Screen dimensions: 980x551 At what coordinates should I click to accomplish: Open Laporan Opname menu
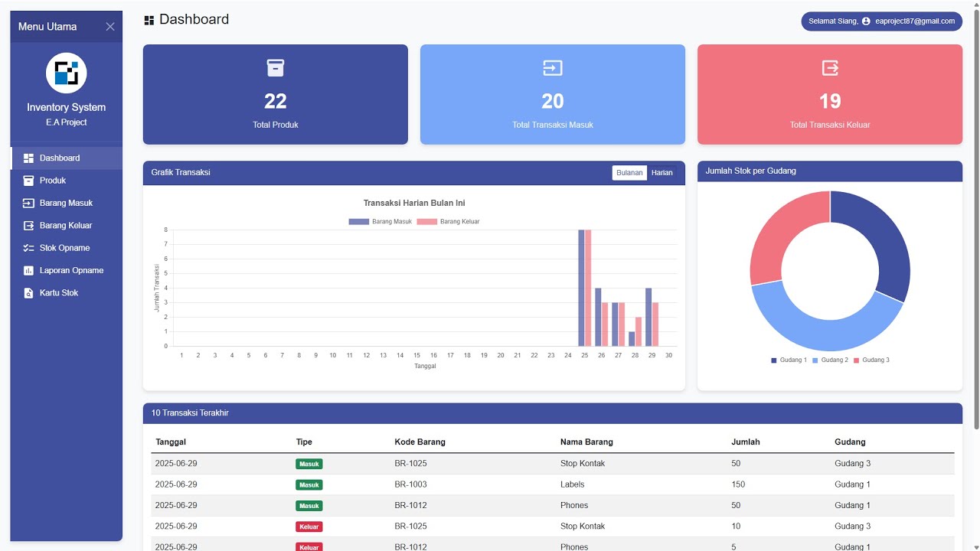pyautogui.click(x=67, y=270)
